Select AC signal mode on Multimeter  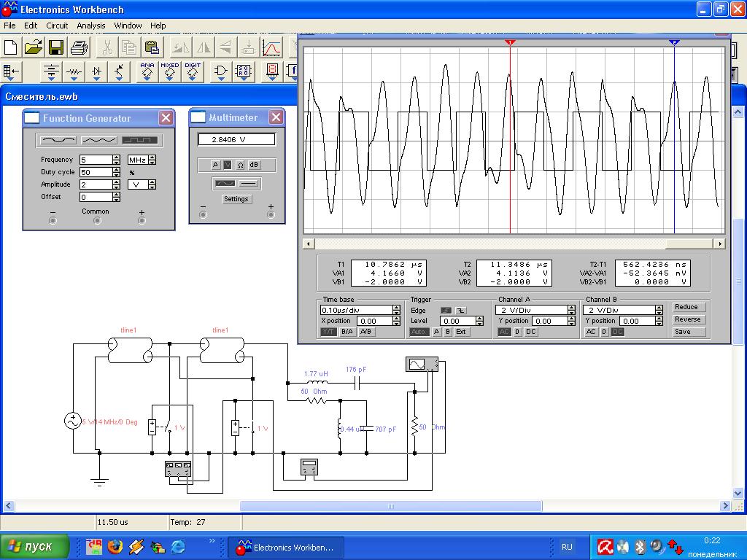coord(225,183)
